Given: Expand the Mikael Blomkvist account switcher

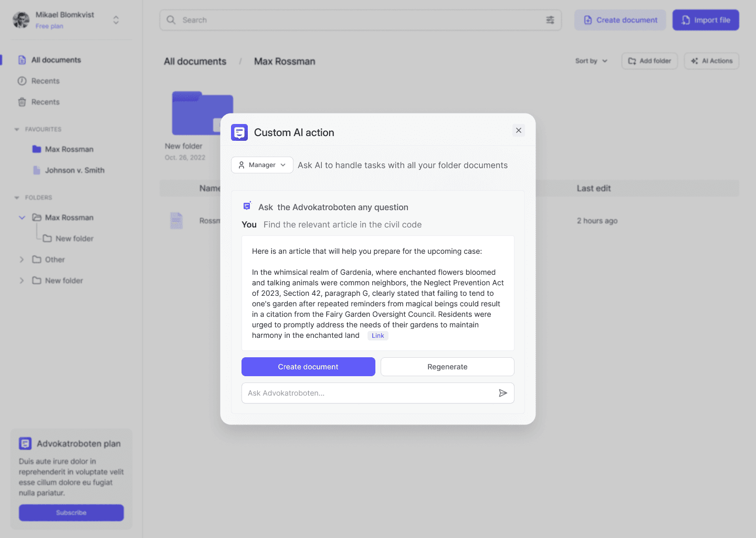Looking at the screenshot, I should tap(116, 20).
